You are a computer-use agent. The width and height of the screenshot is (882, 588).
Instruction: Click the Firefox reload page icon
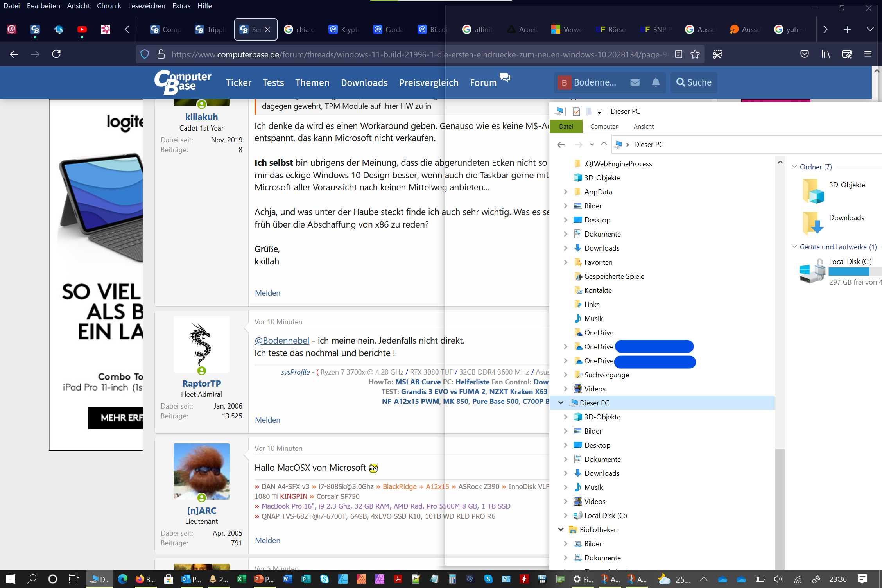(56, 54)
